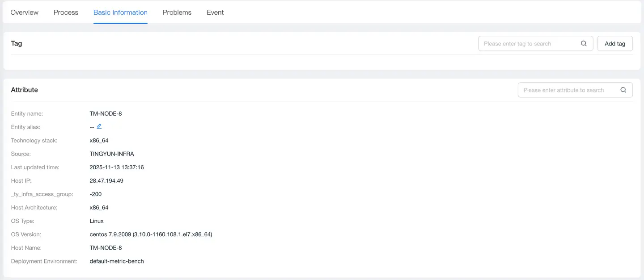Viewport: 644px width, 280px height.
Task: Click the Source value TINGYUN-INFRA
Action: [112, 154]
